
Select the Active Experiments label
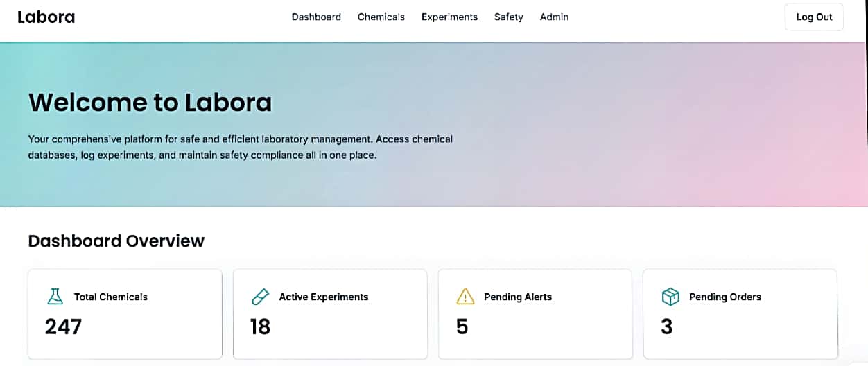(x=324, y=297)
